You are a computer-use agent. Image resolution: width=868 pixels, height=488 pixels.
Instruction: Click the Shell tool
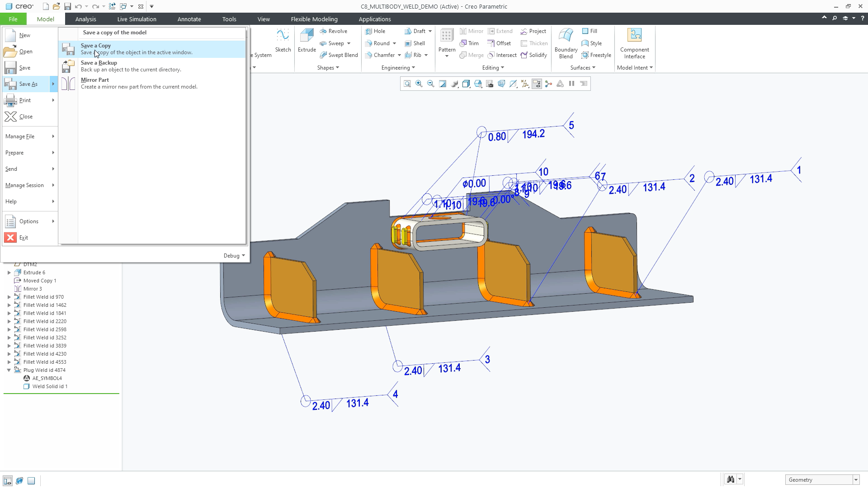tap(415, 43)
